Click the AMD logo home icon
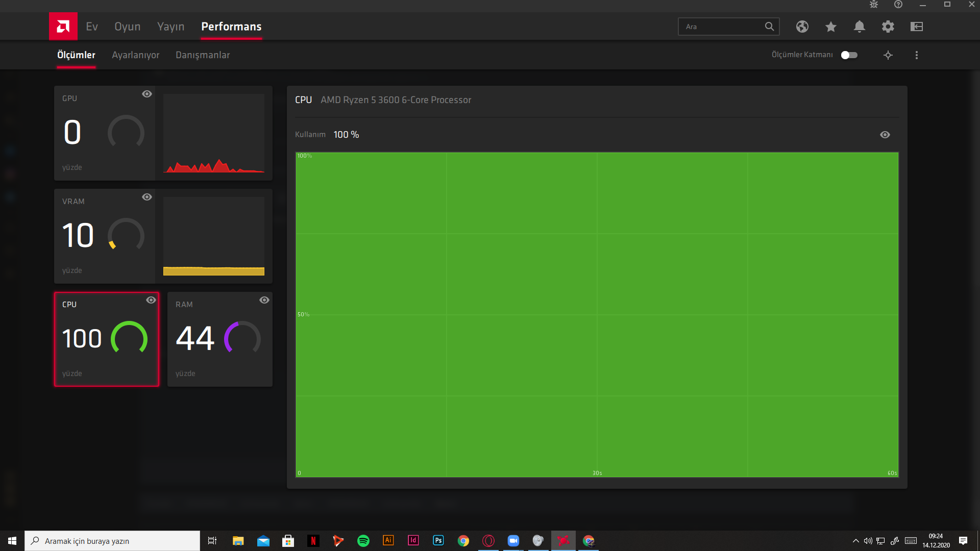 tap(63, 26)
